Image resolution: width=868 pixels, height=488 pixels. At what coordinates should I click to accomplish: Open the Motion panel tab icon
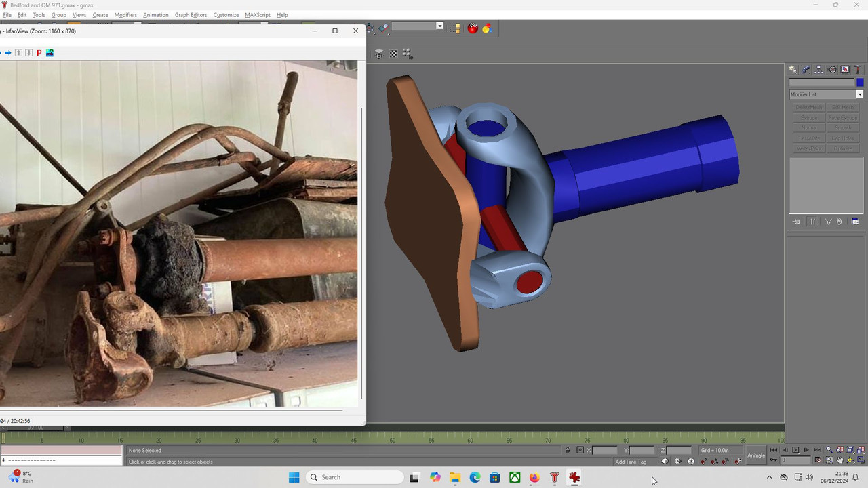(x=833, y=69)
